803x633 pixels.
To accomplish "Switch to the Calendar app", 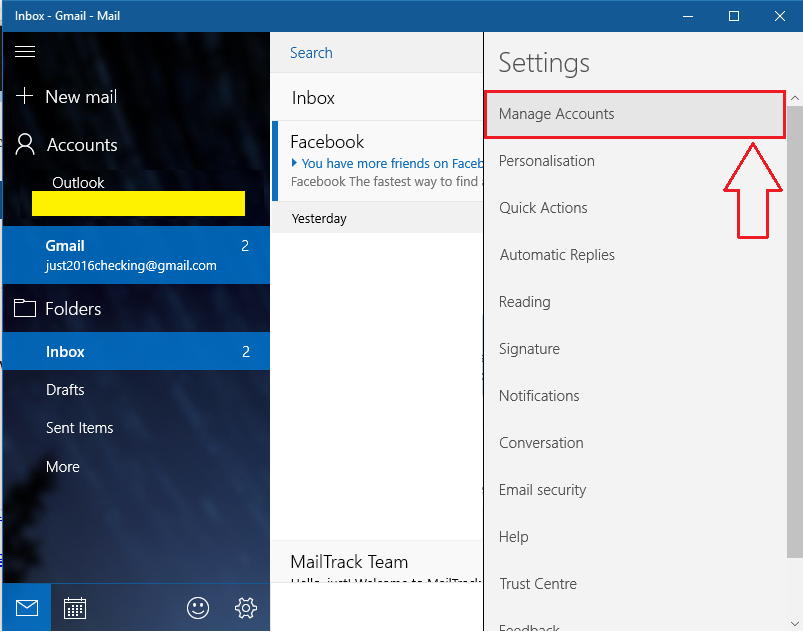I will pos(75,607).
